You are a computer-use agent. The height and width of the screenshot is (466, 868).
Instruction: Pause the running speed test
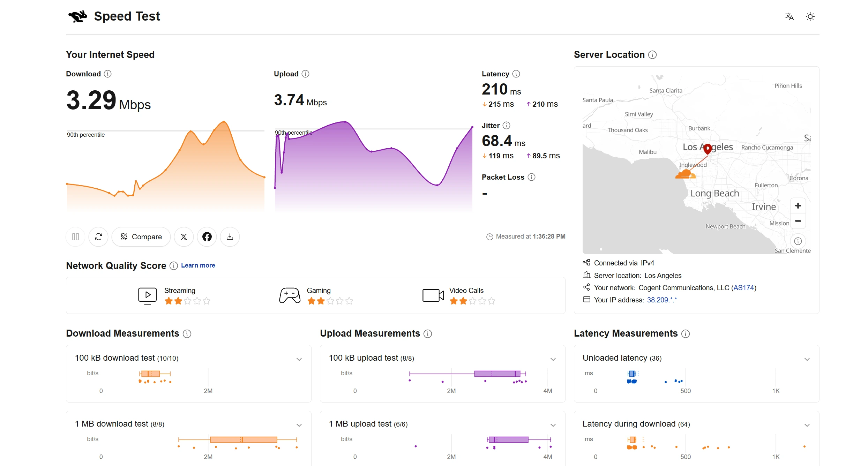coord(75,237)
